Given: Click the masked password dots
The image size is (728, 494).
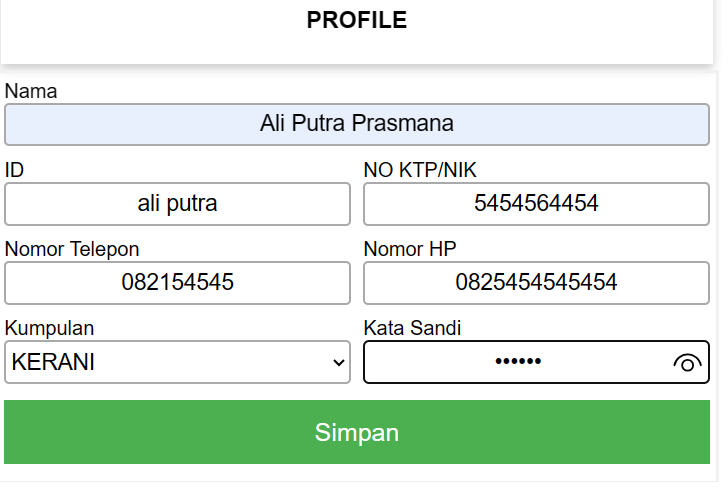Looking at the screenshot, I should (x=517, y=363).
